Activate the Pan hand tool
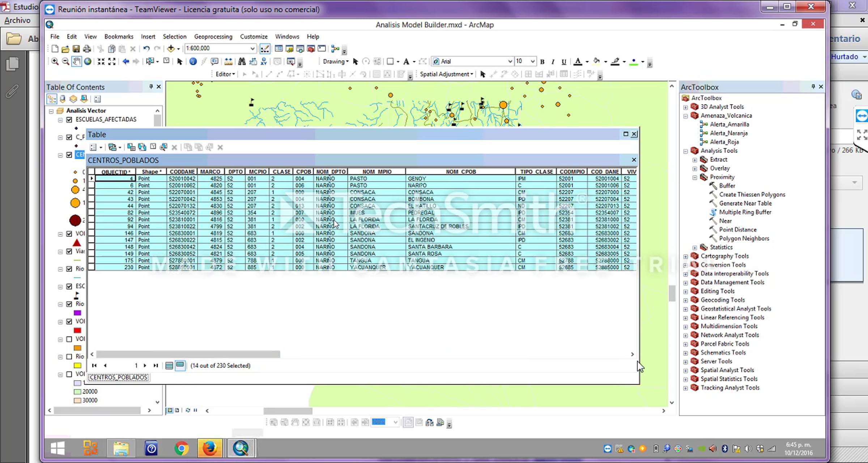 coord(77,61)
